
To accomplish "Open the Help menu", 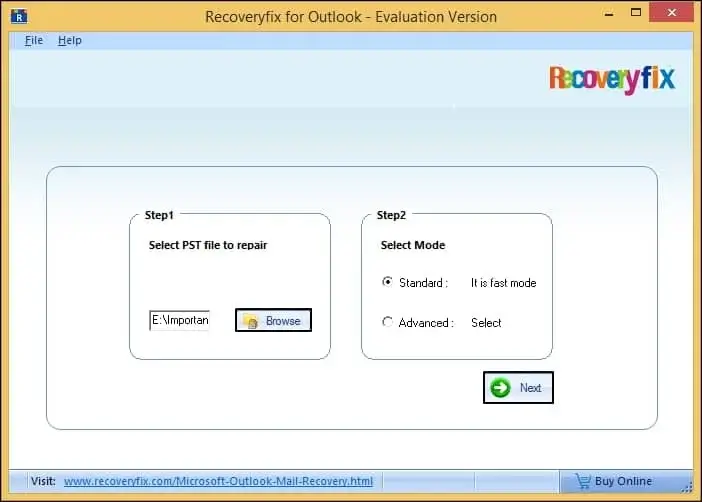I will 70,40.
